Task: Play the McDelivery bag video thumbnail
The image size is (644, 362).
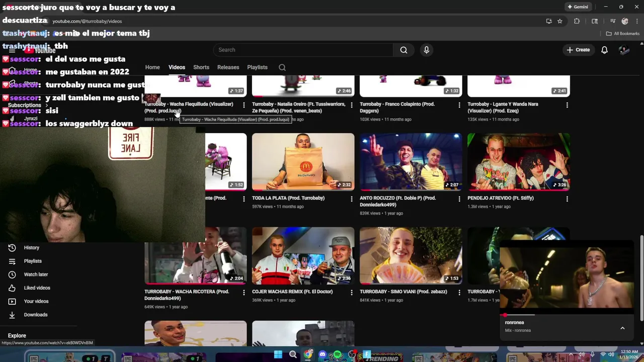Action: (x=303, y=162)
